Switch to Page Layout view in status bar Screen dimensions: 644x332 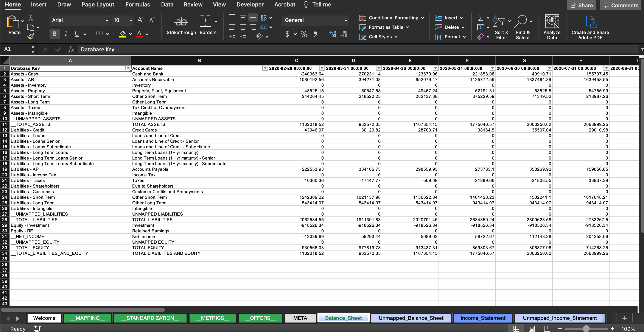pos(532,329)
